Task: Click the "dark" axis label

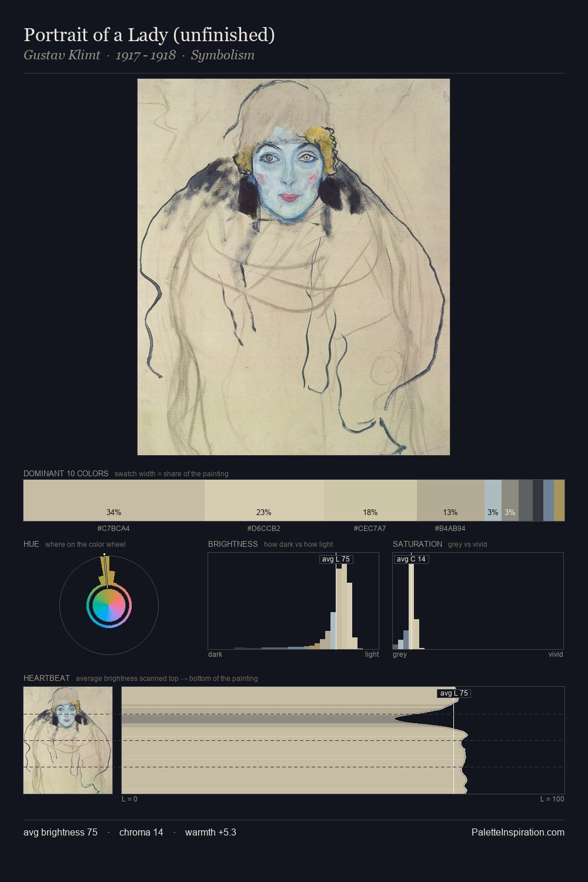Action: [215, 654]
